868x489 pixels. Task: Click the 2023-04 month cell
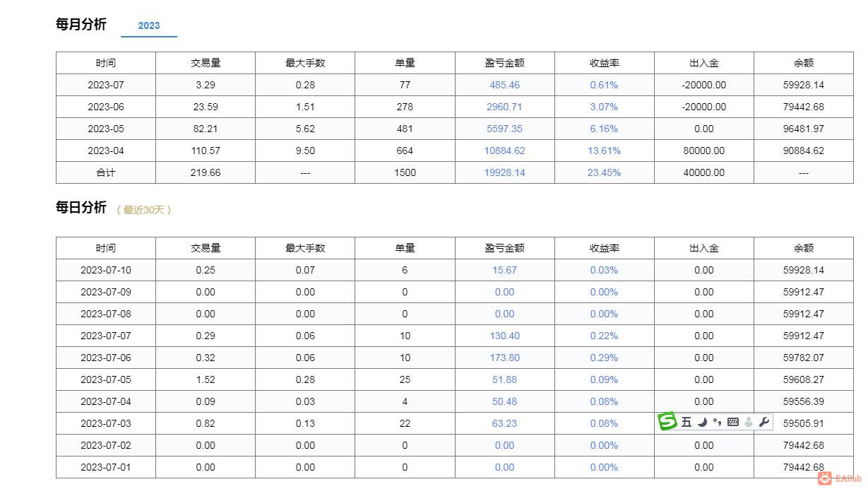[106, 151]
